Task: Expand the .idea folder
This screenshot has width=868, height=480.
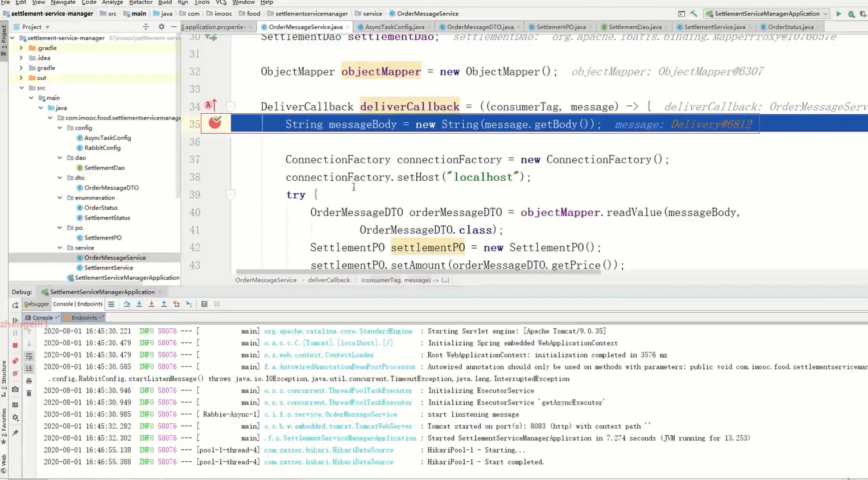Action: 22,58
